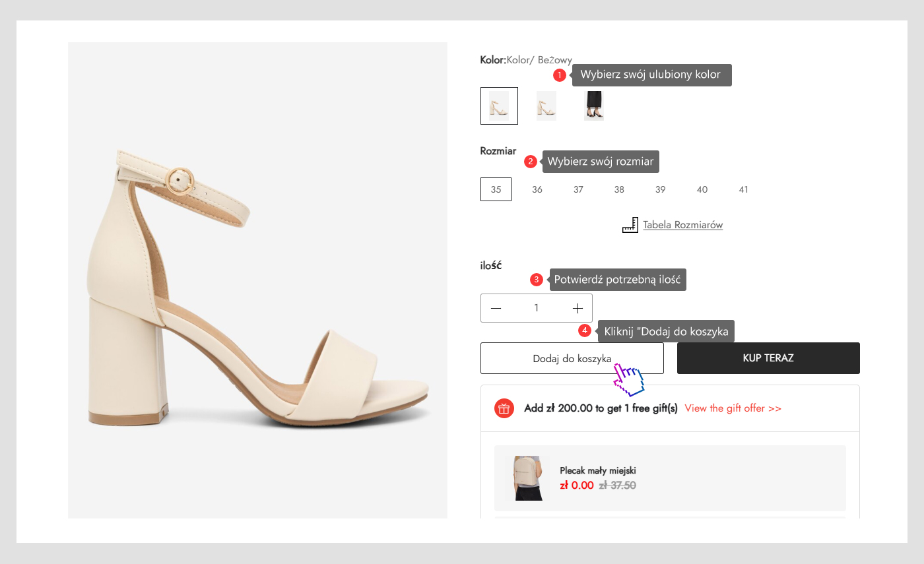Select the first beige color swatch
The height and width of the screenshot is (564, 924).
(499, 106)
